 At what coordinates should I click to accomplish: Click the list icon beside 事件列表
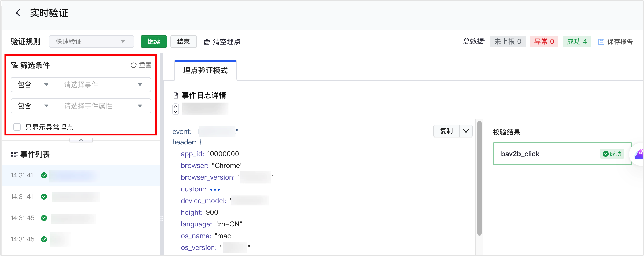14,154
